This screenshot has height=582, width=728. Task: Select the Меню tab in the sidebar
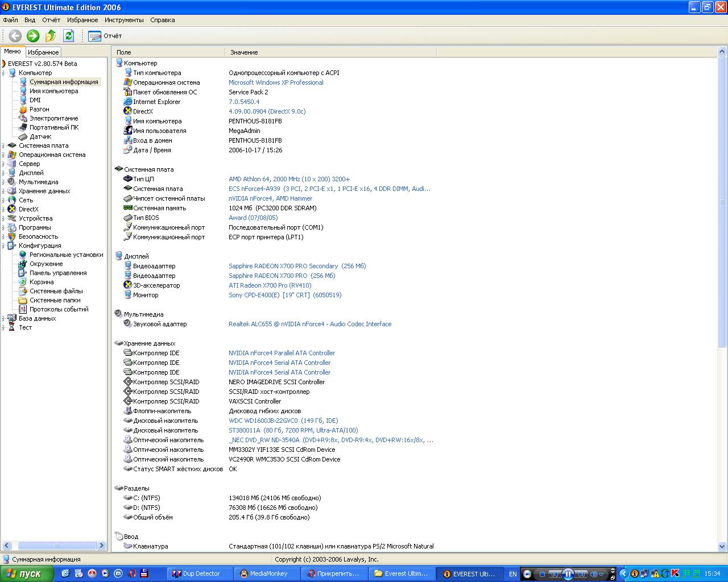click(x=13, y=51)
